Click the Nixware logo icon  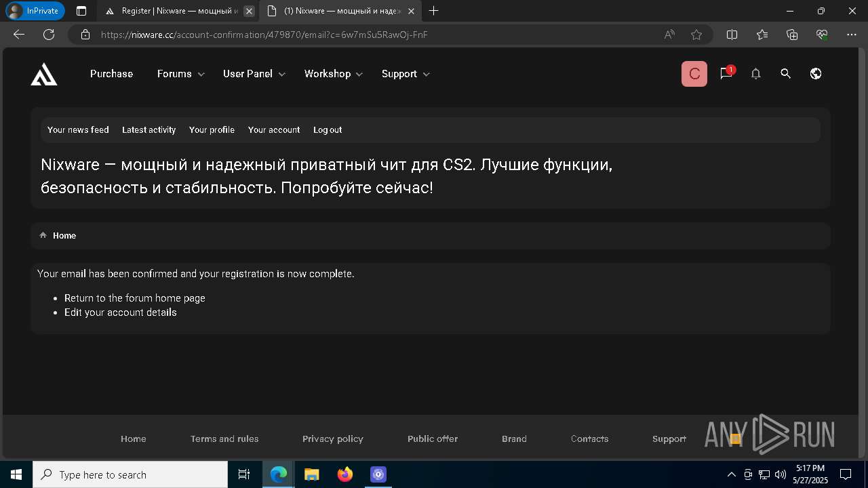[44, 74]
